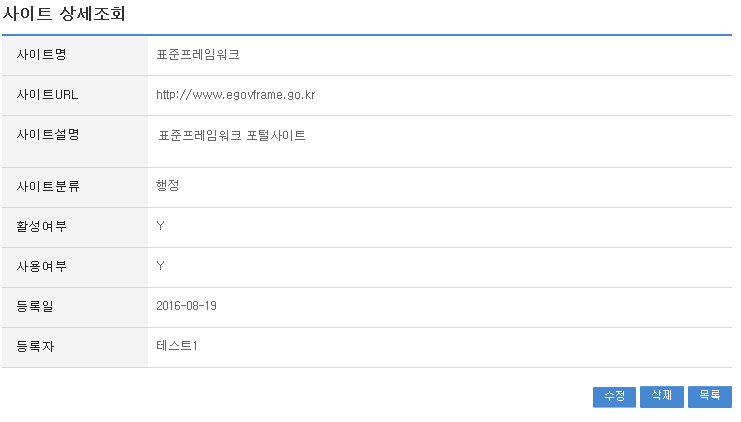Click the 등록자 row label
This screenshot has width=741, height=422.
(35, 346)
